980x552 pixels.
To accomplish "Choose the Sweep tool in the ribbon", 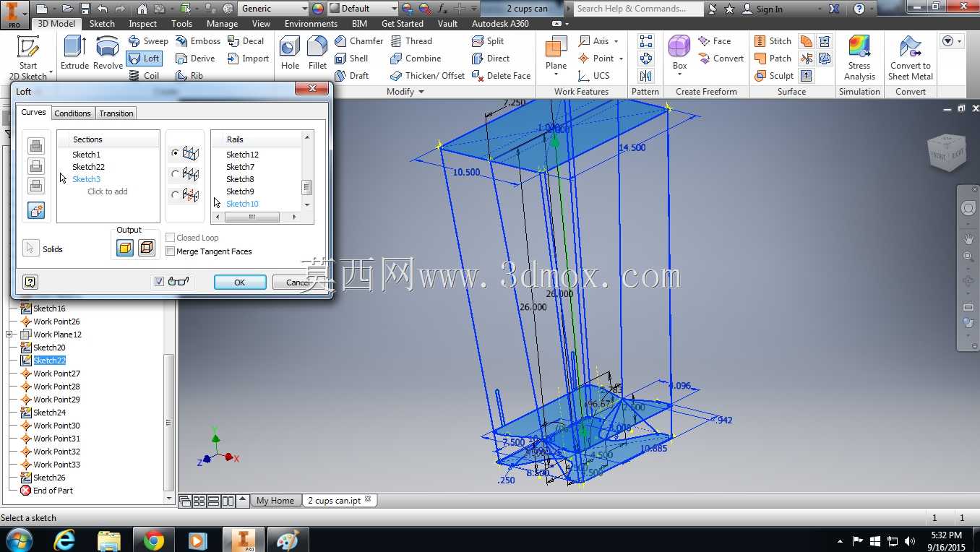I will [148, 41].
